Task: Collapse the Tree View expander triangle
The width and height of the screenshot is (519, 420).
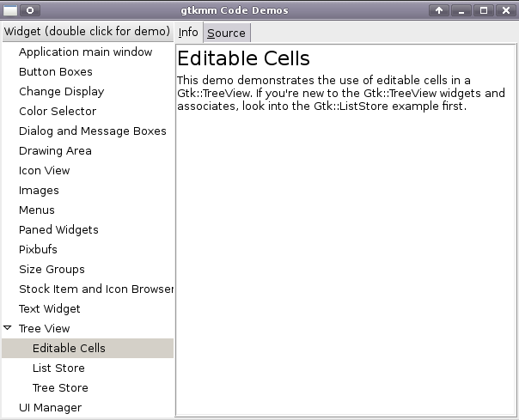Action: [8, 328]
